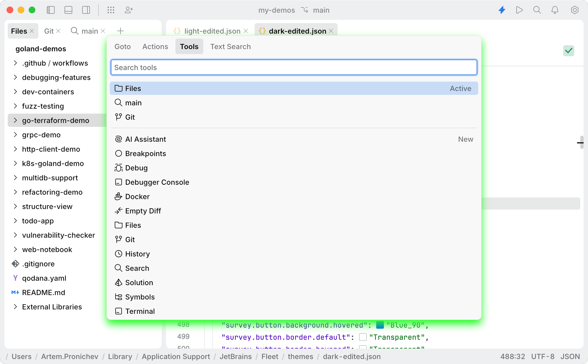588x364 pixels.
Task: Open the settings hexagon icon
Action: [574, 10]
